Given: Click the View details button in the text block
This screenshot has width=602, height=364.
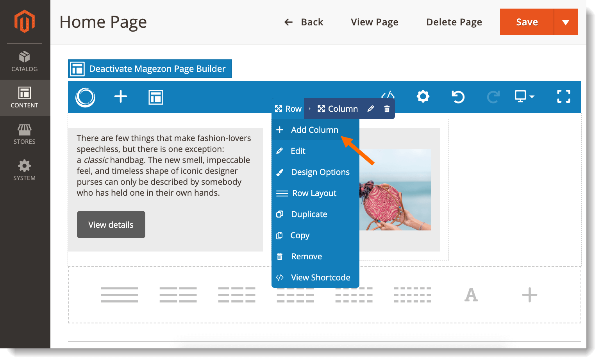Looking at the screenshot, I should click(111, 224).
